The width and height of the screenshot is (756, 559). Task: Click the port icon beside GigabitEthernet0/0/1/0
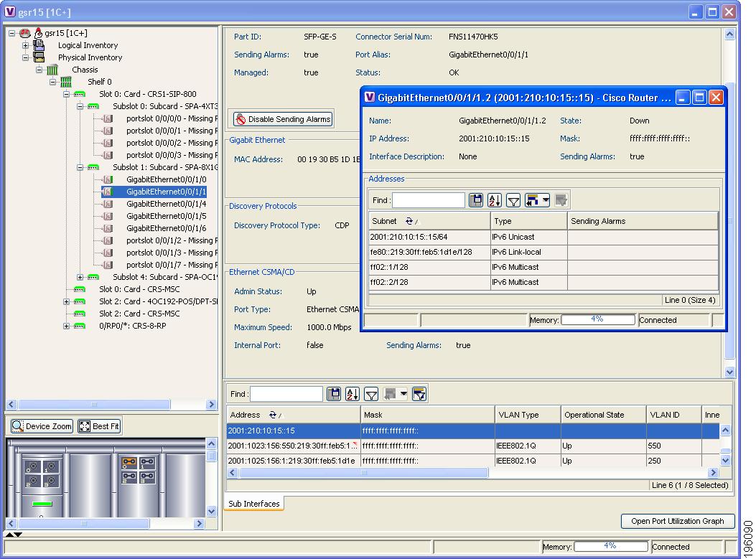(x=108, y=179)
